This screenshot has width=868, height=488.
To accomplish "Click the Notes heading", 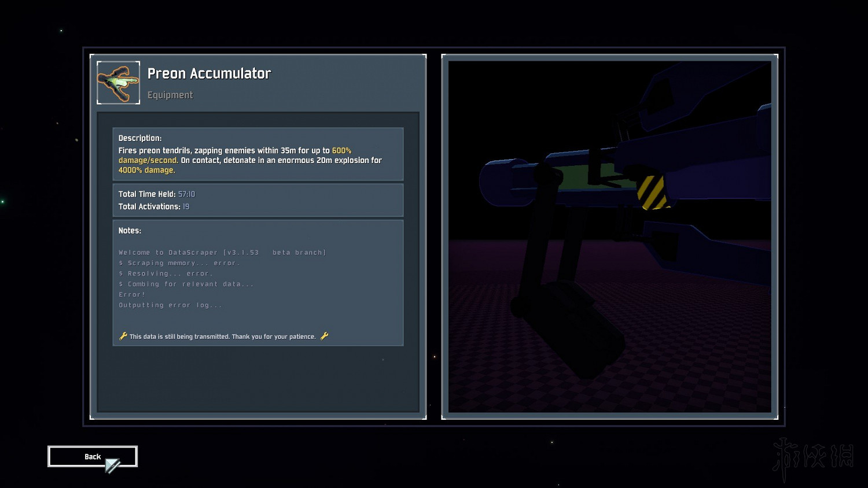I will click(130, 231).
